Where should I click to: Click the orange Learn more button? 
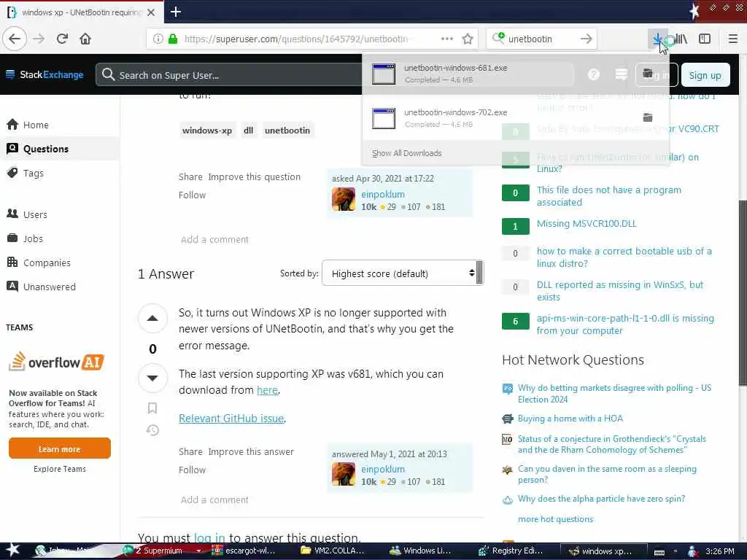(60, 448)
